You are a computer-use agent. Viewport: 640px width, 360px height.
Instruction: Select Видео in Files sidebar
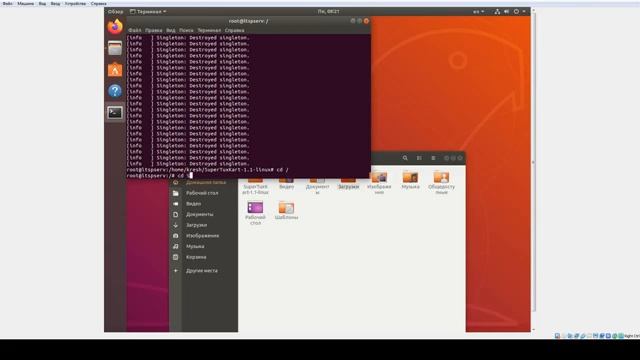pyautogui.click(x=193, y=204)
